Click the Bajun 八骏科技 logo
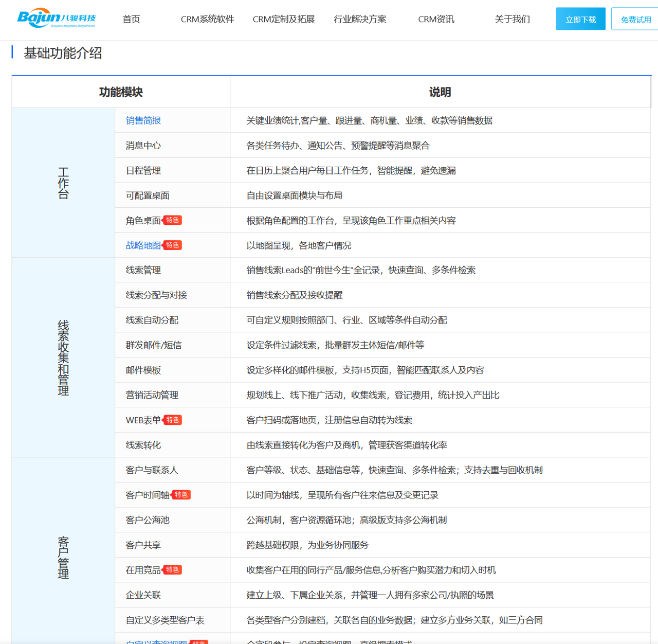 57,19
